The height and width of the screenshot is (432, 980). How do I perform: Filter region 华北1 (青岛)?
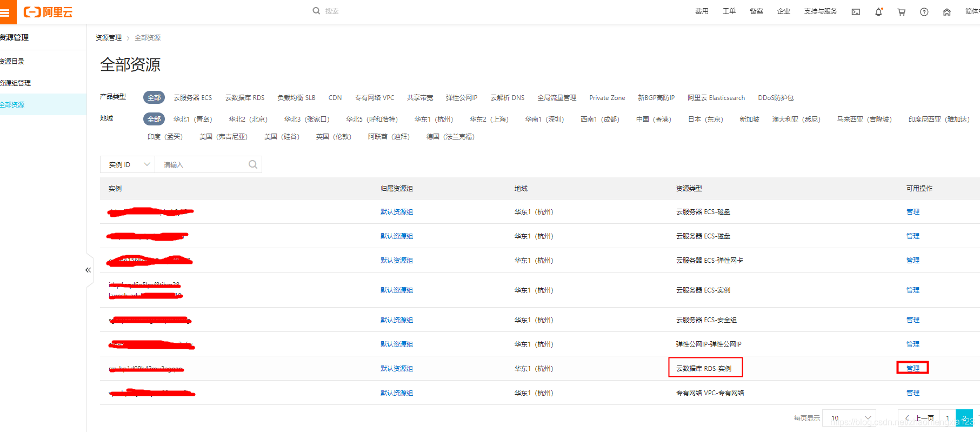click(193, 119)
